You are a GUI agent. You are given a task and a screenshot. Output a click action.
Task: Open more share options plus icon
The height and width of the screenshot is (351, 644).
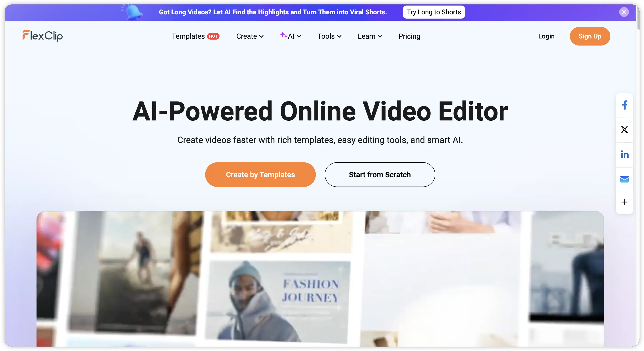[x=624, y=202]
